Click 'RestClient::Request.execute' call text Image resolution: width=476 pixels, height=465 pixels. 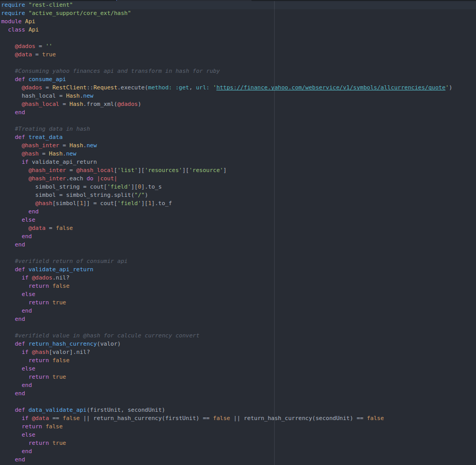click(99, 87)
